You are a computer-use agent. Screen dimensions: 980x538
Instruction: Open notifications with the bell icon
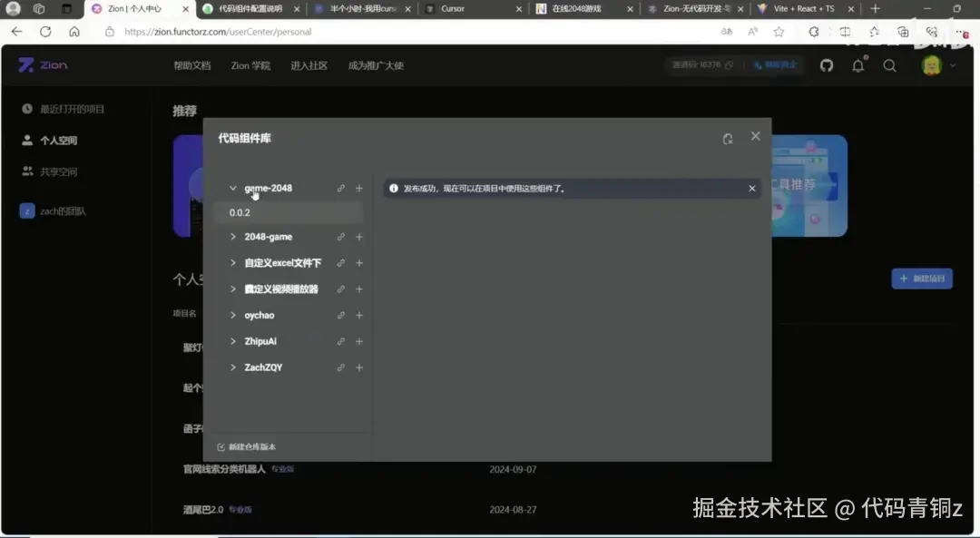(x=857, y=64)
